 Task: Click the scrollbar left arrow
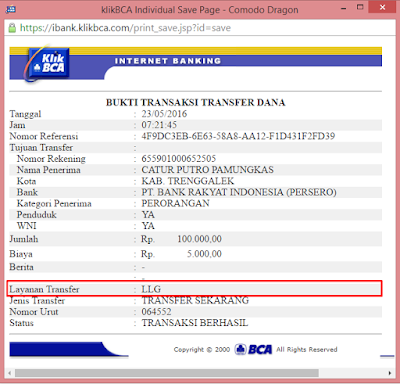tap(10, 373)
